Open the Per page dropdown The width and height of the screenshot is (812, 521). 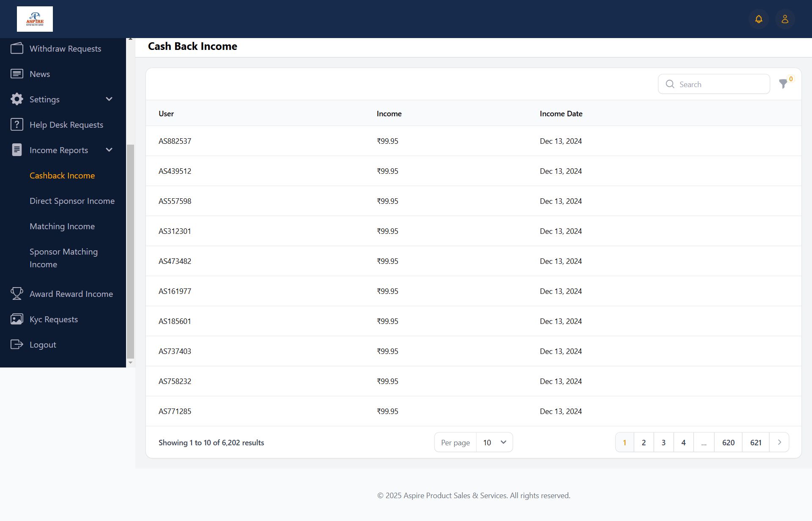tap(494, 442)
